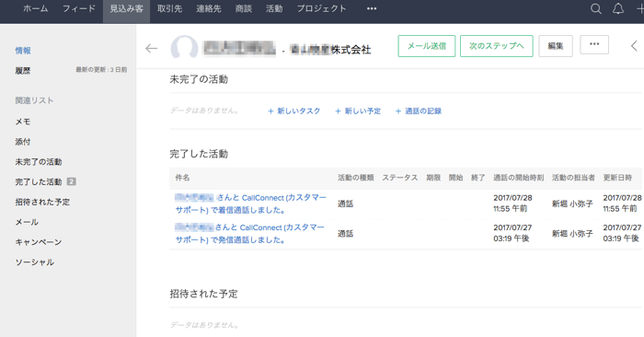The image size is (644, 337).
Task: Add 新しい予定 under open activities
Action: coord(358,111)
